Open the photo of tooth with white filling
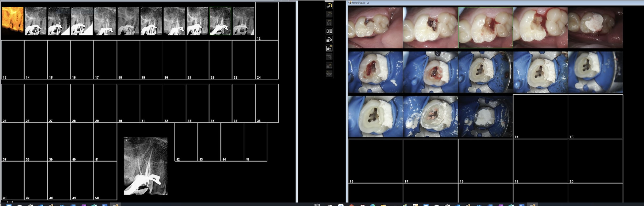The width and height of the screenshot is (644, 206). [x=595, y=28]
